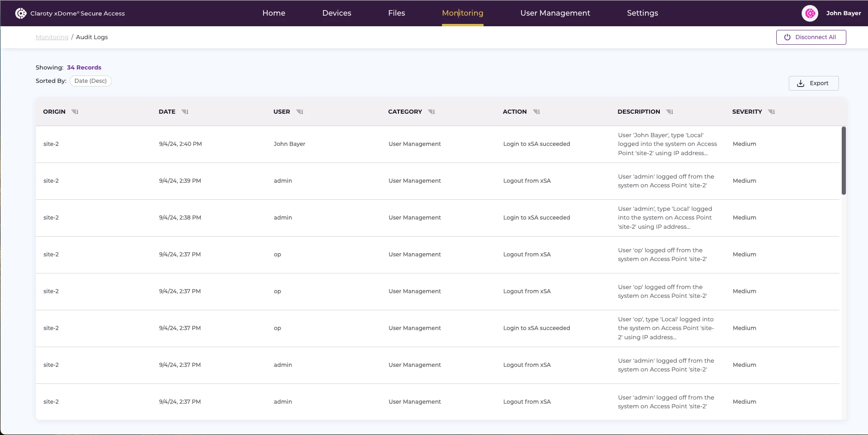Navigate to the Home tab
This screenshot has height=435, width=868.
(274, 13)
